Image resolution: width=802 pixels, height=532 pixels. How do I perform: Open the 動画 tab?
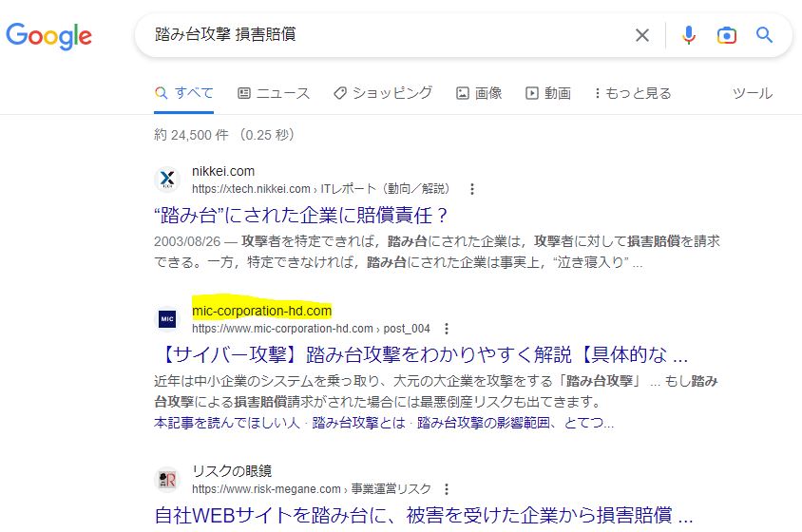pyautogui.click(x=548, y=93)
